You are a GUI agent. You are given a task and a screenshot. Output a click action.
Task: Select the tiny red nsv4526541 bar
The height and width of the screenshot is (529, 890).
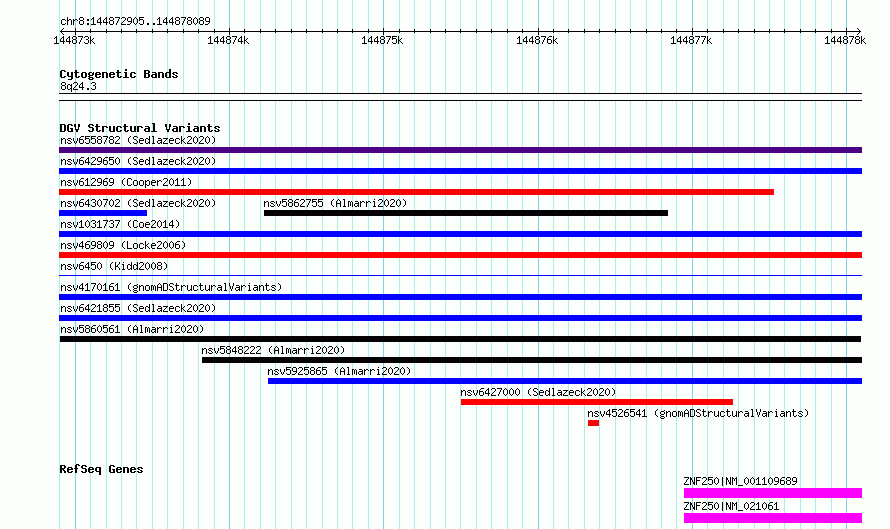pos(593,423)
